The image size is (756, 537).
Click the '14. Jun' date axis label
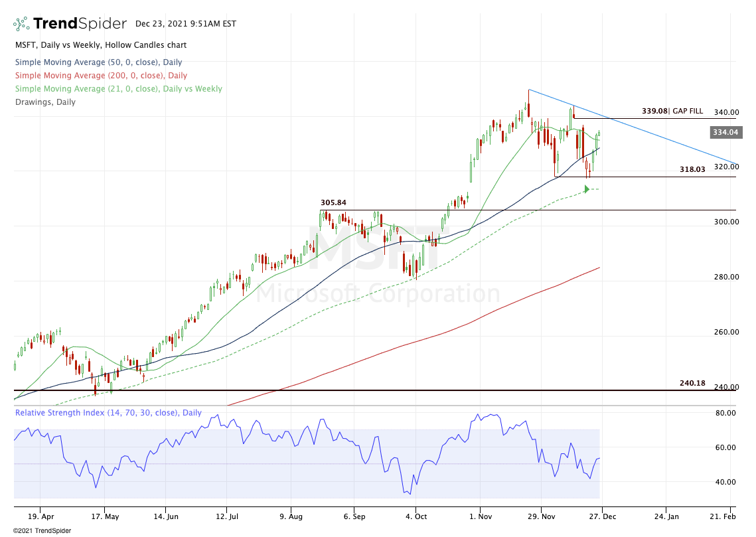(x=166, y=516)
